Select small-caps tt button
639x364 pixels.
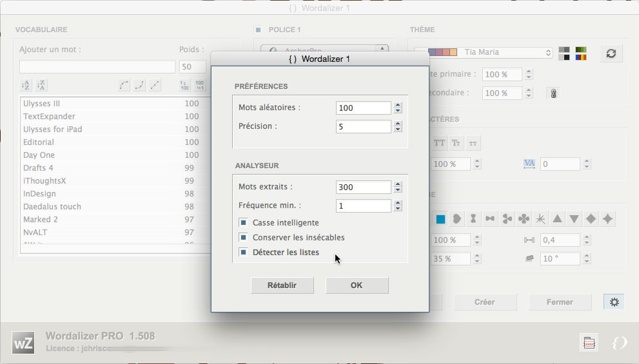click(x=473, y=143)
